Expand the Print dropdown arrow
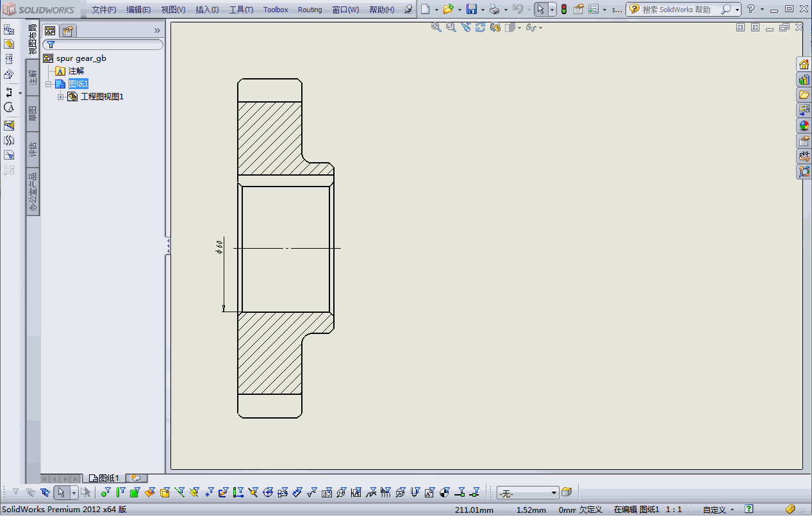The width and height of the screenshot is (812, 516). point(506,10)
